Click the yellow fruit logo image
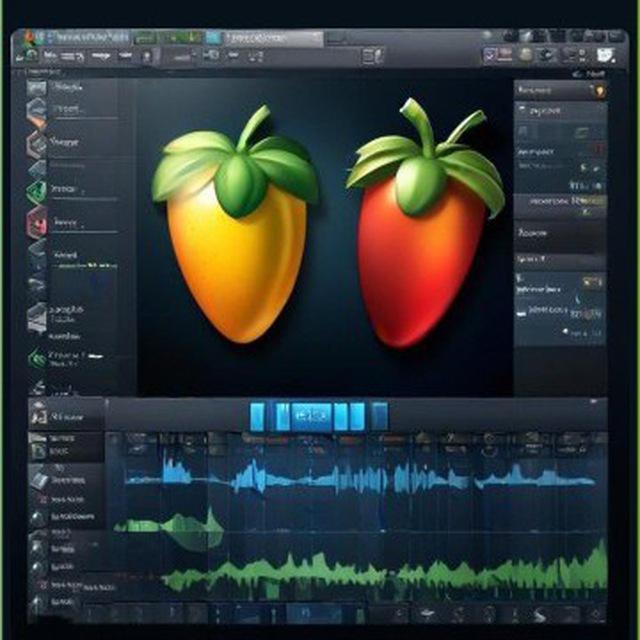The image size is (640, 640). [x=236, y=224]
